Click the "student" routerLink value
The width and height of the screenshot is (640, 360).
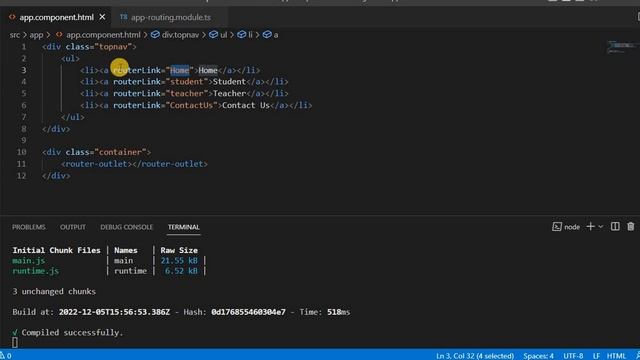pos(187,82)
